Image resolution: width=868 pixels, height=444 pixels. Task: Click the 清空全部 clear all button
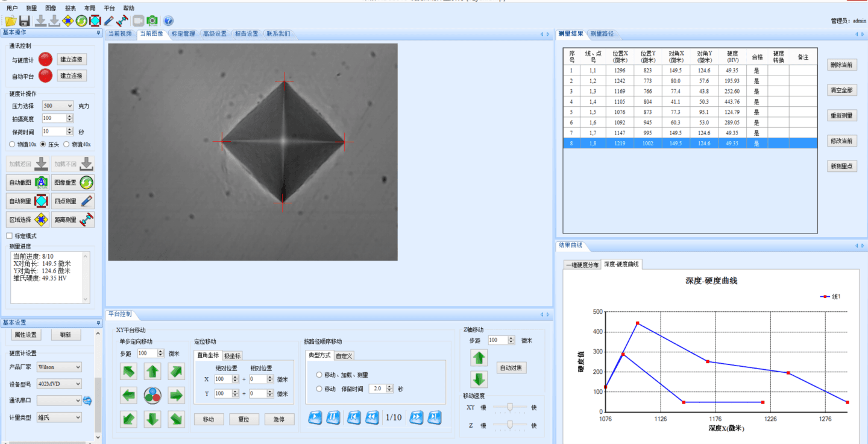pyautogui.click(x=841, y=90)
